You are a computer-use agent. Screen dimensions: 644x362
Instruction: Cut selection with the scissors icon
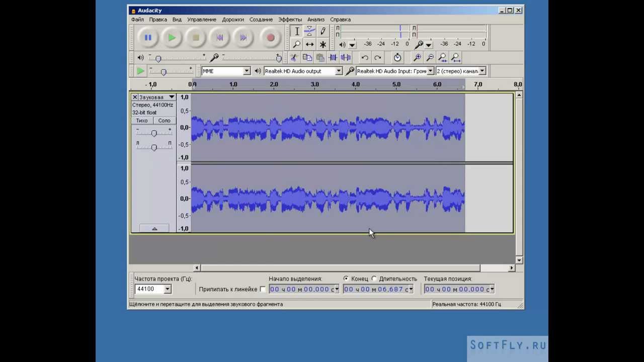click(294, 58)
